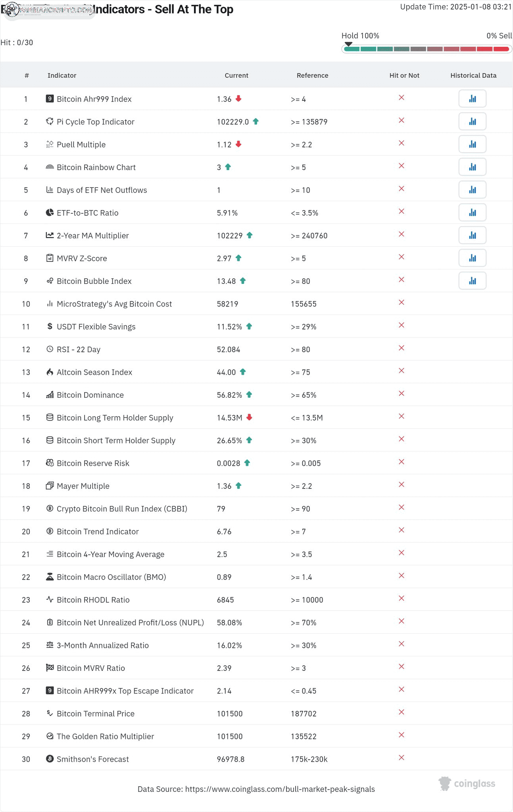Click the red X for Mayer Multiple
Screen dimensions: 513x812
pos(402,485)
